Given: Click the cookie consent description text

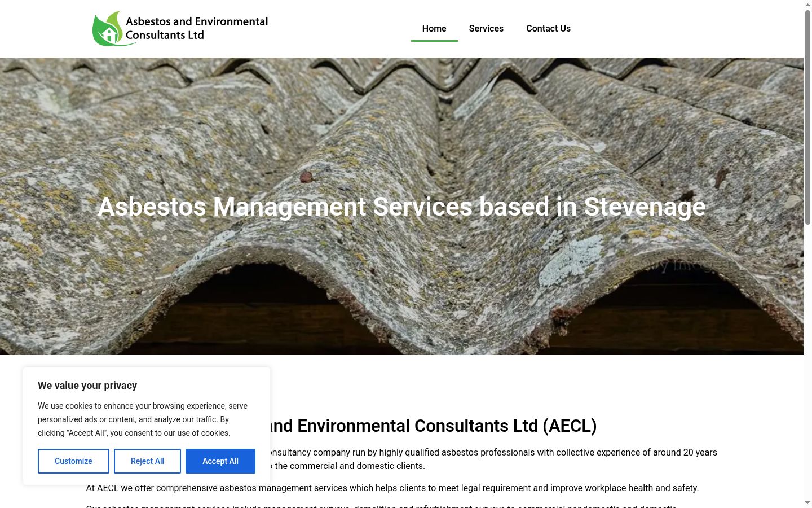Looking at the screenshot, I should 143,419.
